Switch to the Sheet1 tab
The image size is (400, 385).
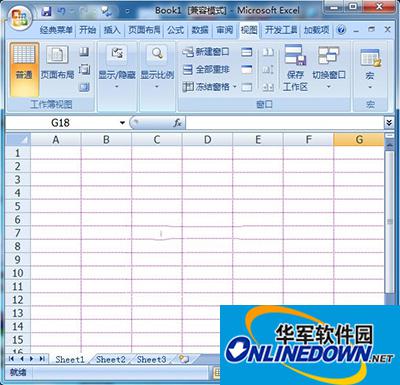pos(70,359)
